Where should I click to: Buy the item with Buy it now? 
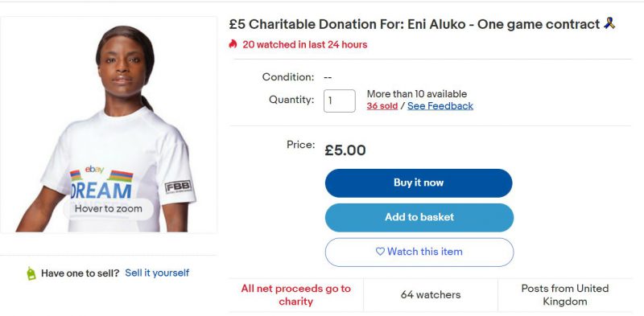pos(419,183)
